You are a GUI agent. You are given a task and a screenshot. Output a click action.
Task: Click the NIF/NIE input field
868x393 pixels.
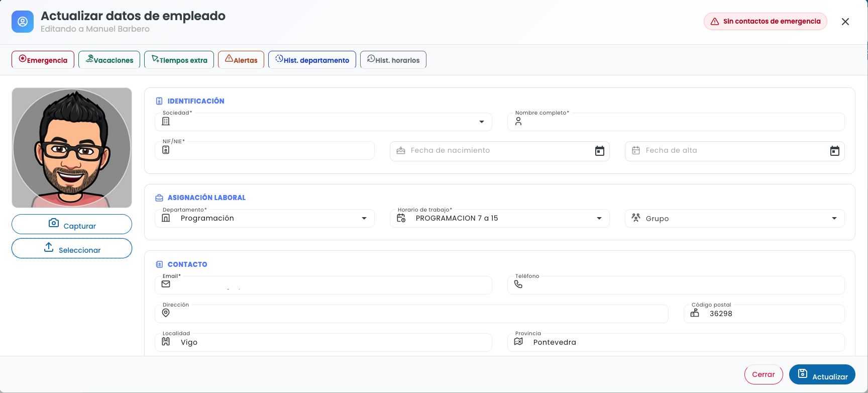pyautogui.click(x=265, y=151)
